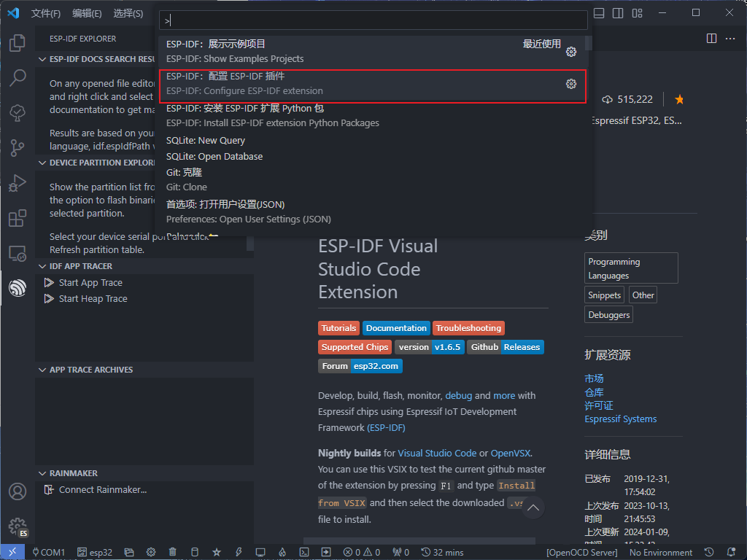Configure keybinding gear for Show Examples Projects
The width and height of the screenshot is (747, 560).
(571, 52)
